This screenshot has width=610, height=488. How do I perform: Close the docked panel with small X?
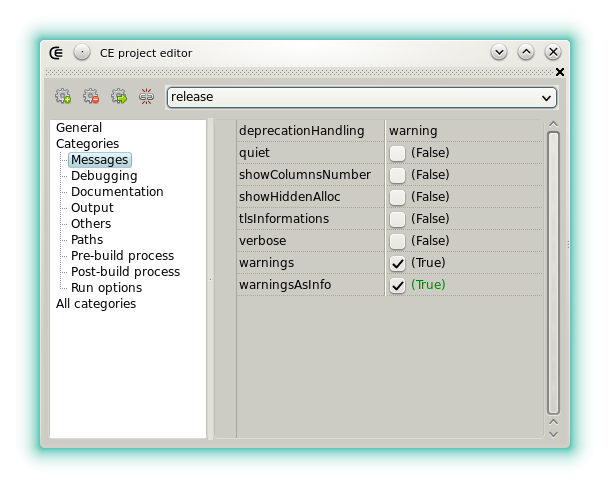pos(560,72)
